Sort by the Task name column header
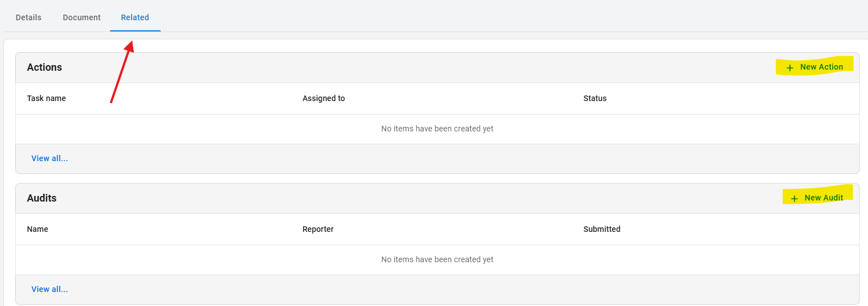The height and width of the screenshot is (306, 868). coord(46,98)
